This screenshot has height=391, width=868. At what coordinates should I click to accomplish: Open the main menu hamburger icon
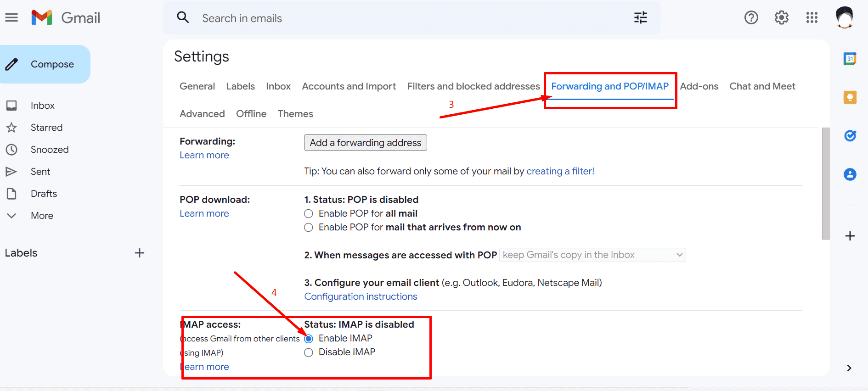point(11,18)
